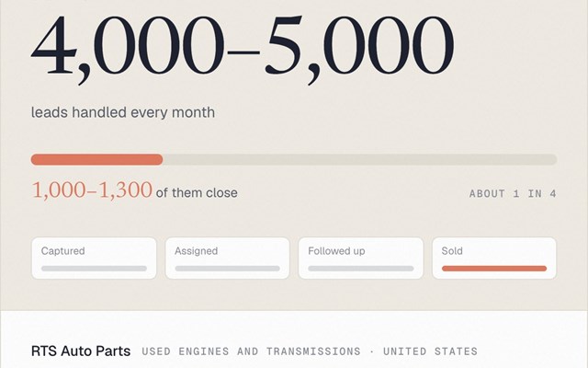
Task: Click the Captured stage card
Action: point(94,258)
